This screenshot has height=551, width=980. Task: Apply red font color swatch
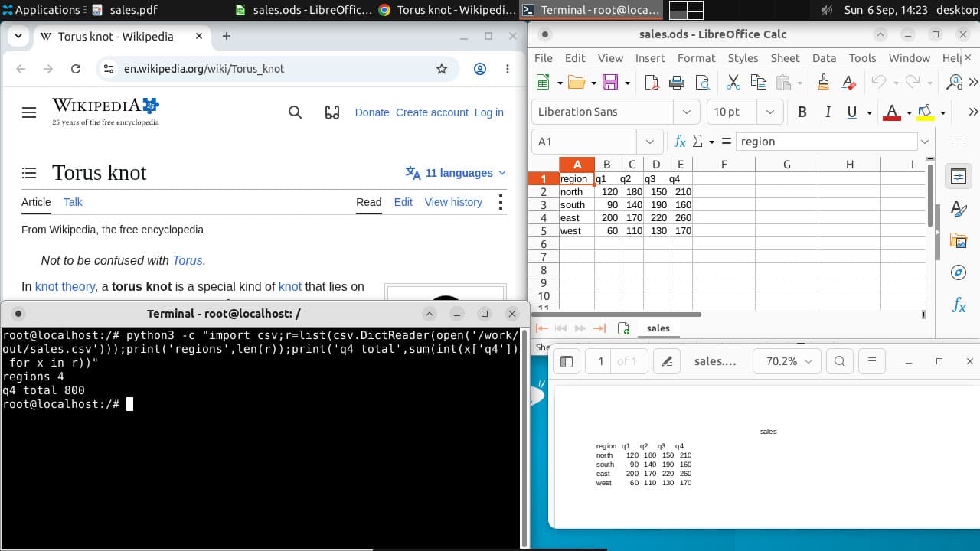[x=892, y=112]
